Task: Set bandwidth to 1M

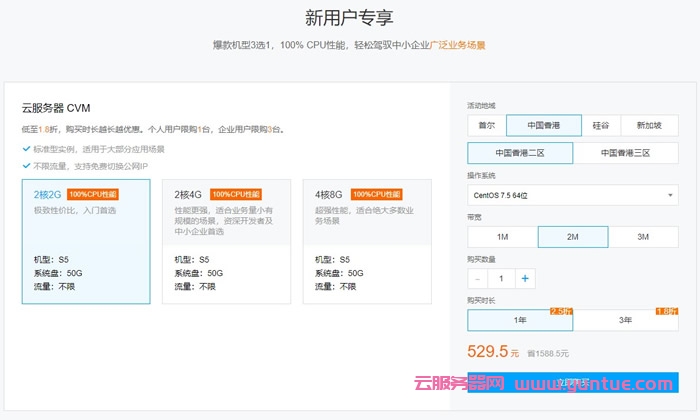Action: coord(502,237)
